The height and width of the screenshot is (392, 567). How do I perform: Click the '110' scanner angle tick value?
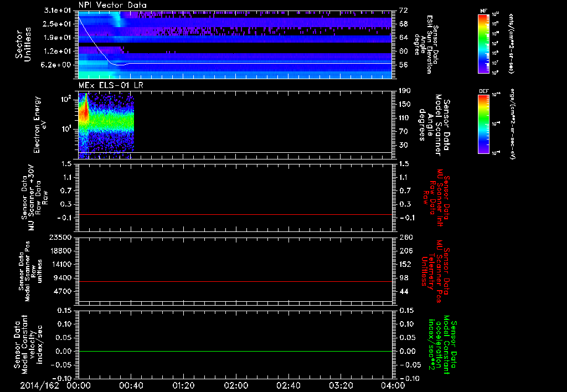click(x=405, y=118)
